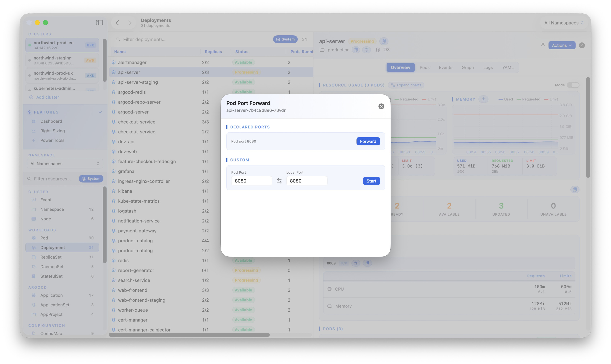Screen dimensions: 611x364
Task: Close the Pod Port Forward dialog
Action: 381,106
